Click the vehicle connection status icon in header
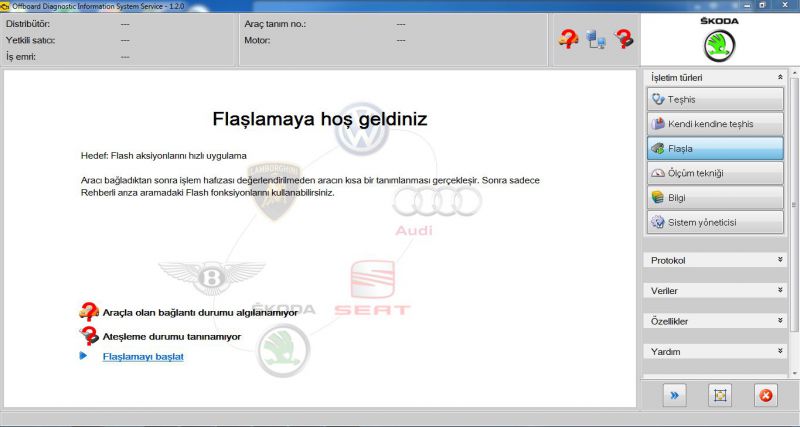The image size is (800, 427). (x=568, y=39)
